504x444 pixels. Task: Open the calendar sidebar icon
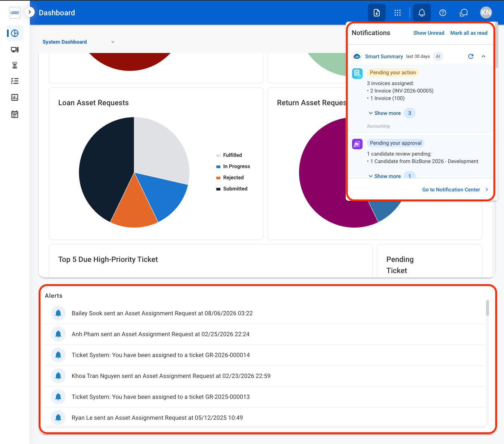[x=15, y=114]
